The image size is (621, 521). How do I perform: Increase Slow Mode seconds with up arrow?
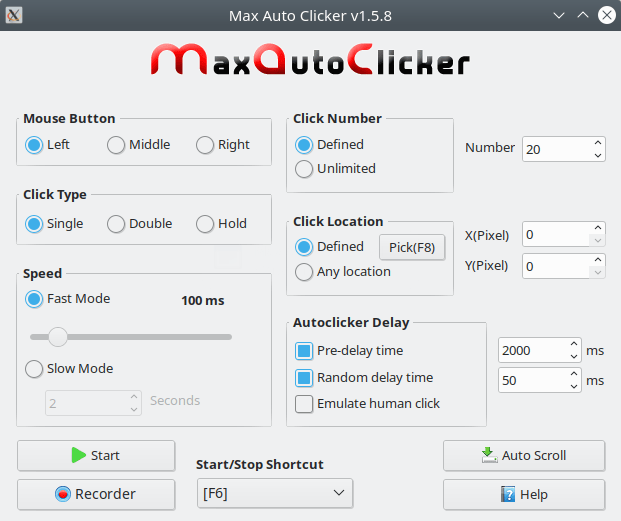click(134, 397)
